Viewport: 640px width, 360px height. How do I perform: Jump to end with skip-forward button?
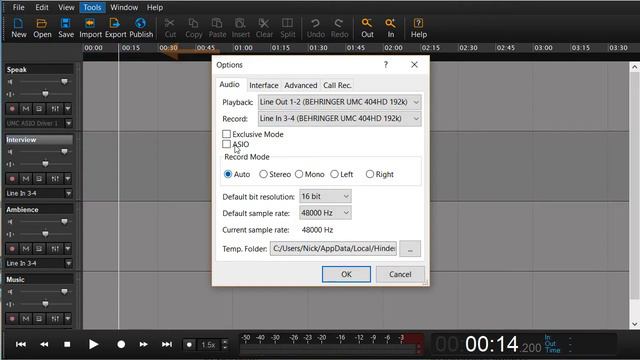[x=167, y=344]
